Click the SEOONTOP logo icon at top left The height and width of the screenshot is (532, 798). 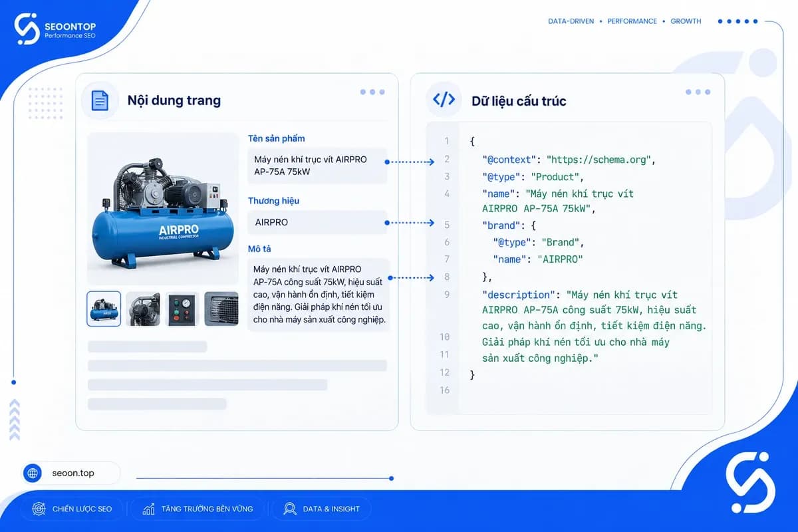(27, 30)
